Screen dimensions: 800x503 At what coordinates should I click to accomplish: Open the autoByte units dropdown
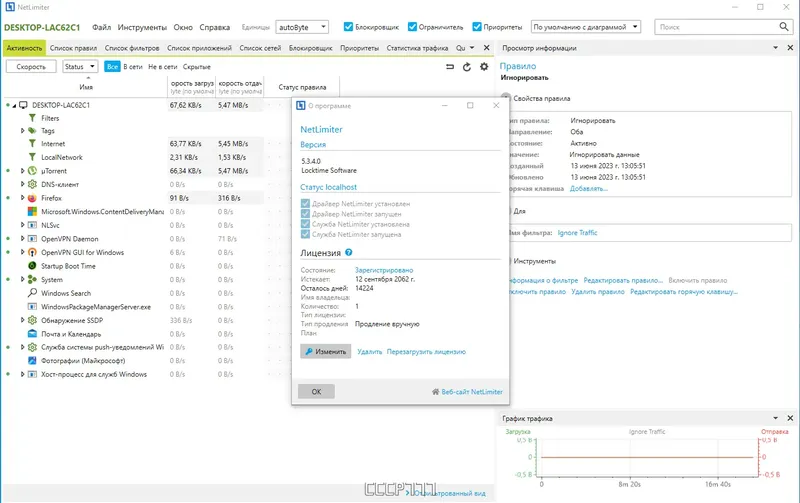(x=302, y=27)
